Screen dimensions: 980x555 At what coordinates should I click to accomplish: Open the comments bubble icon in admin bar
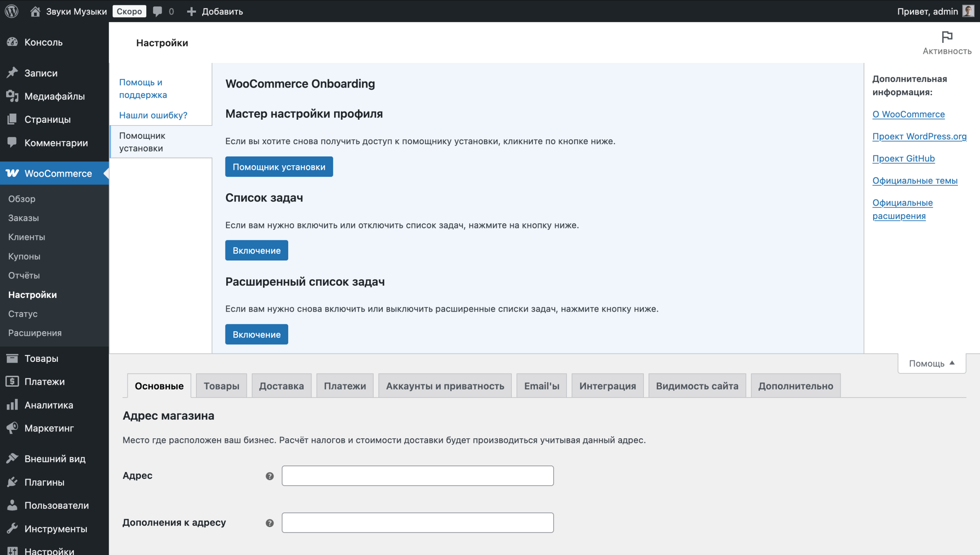[157, 11]
